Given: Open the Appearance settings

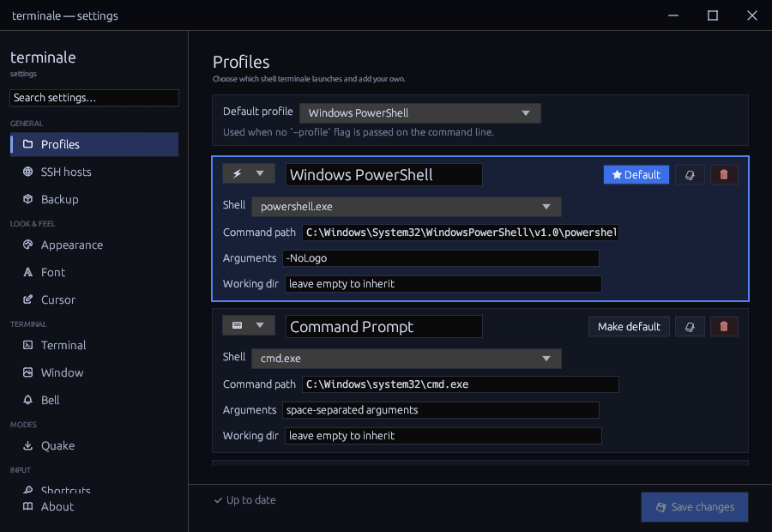Looking at the screenshot, I should tap(94, 245).
